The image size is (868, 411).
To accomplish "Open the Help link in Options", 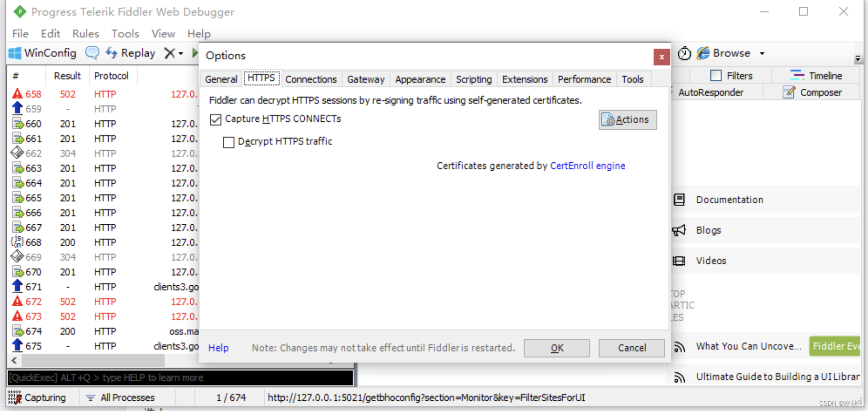I will (218, 348).
